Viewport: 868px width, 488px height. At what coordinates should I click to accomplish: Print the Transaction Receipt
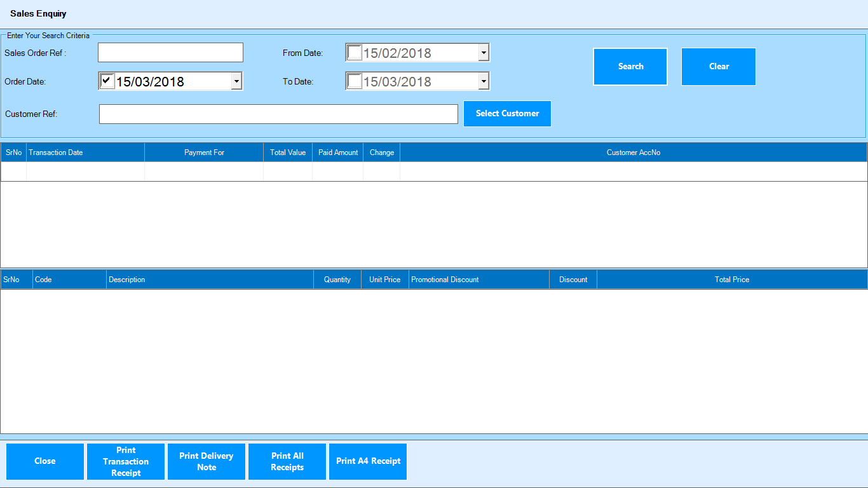(126, 461)
